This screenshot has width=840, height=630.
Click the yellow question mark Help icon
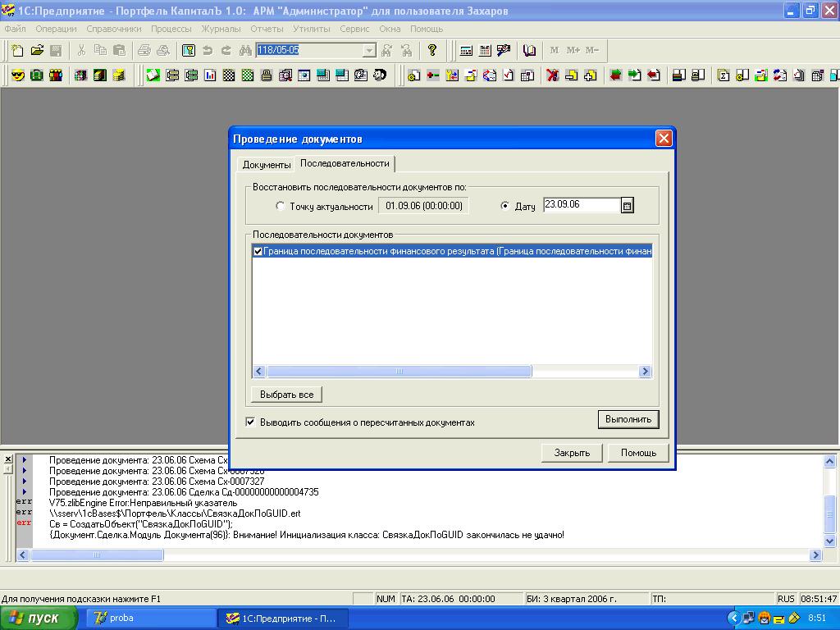click(x=432, y=51)
